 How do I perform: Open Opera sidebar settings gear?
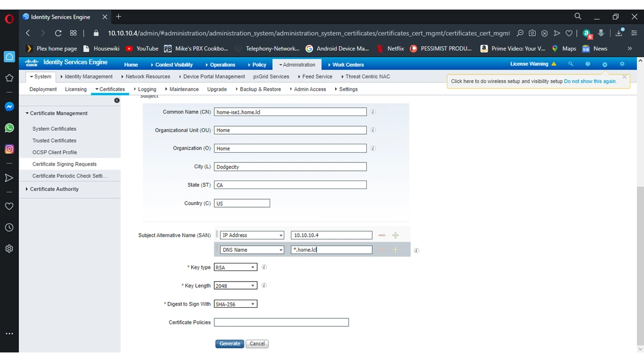click(x=9, y=249)
